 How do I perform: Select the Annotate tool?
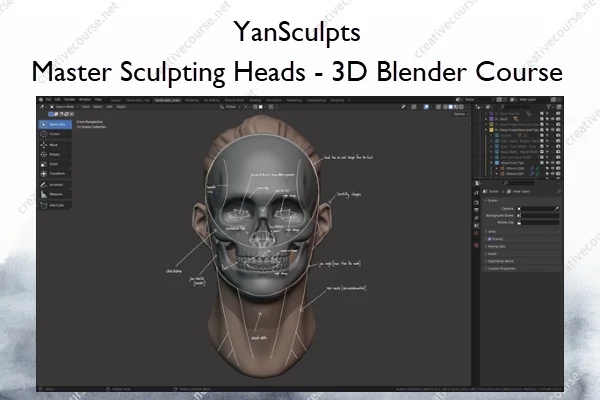tap(55, 184)
